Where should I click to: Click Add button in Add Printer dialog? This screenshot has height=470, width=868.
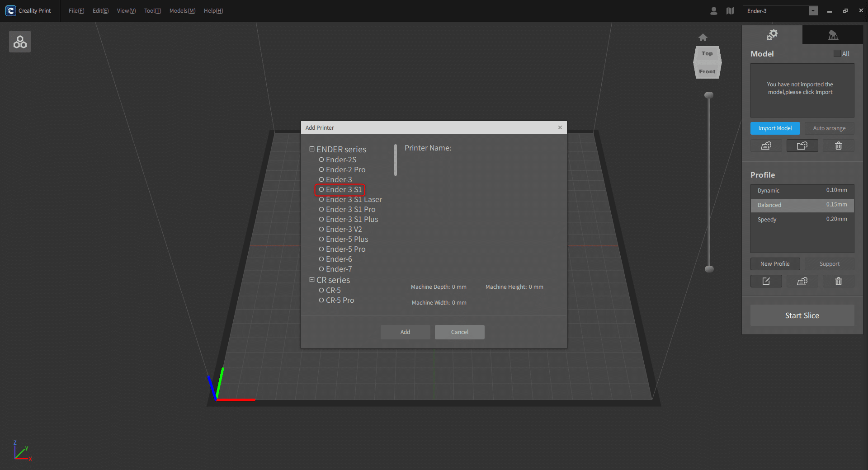(406, 332)
